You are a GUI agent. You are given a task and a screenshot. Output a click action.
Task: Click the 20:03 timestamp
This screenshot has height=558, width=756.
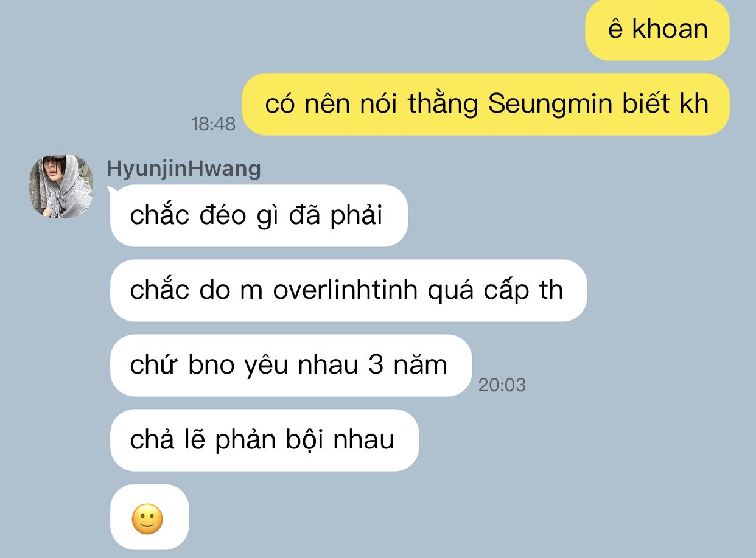(x=502, y=385)
